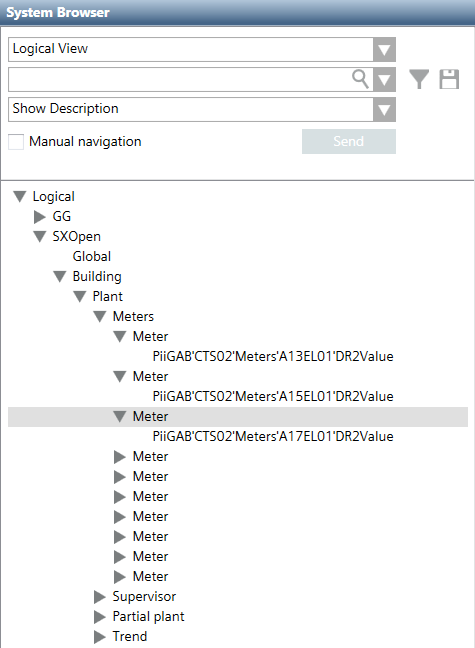Expand the GG tree node
This screenshot has width=475, height=648.
pyautogui.click(x=39, y=216)
